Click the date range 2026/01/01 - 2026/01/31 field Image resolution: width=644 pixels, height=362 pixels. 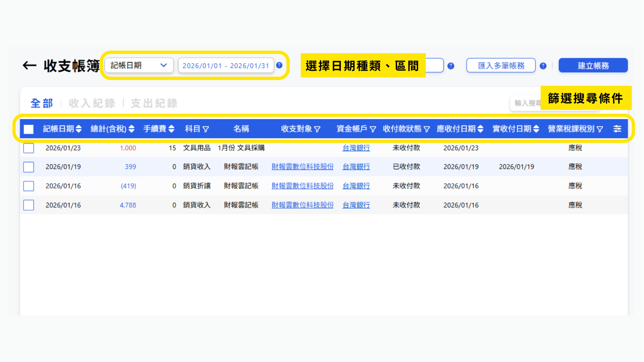coord(226,66)
